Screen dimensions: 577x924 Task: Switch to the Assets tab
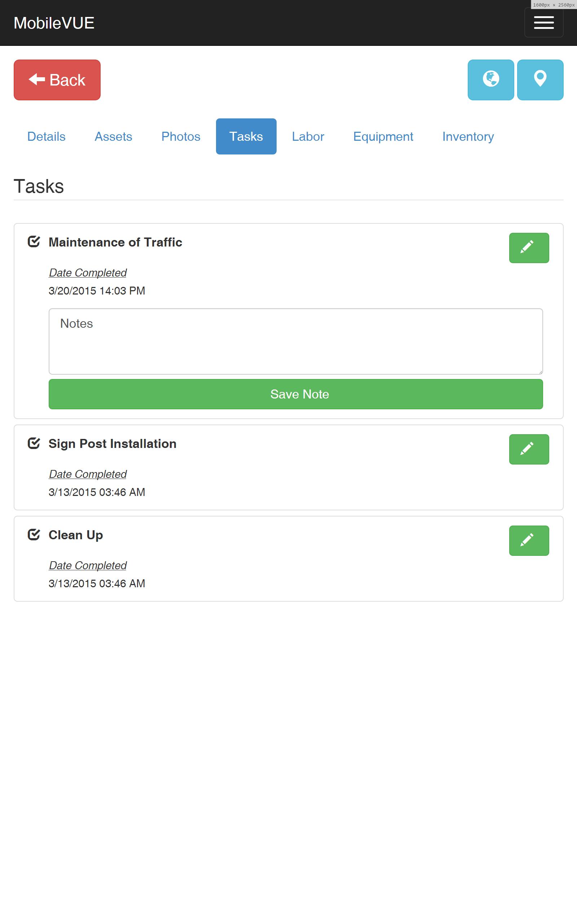[113, 136]
